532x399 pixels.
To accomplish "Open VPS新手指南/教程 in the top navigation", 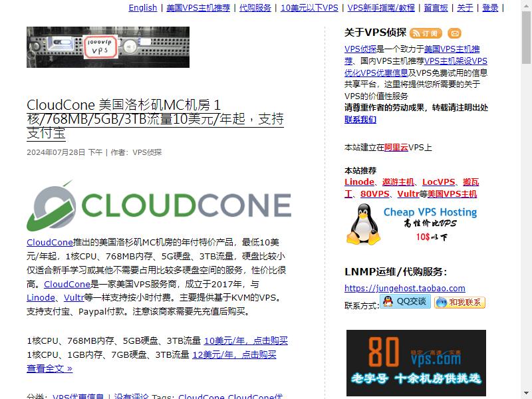I will [381, 7].
